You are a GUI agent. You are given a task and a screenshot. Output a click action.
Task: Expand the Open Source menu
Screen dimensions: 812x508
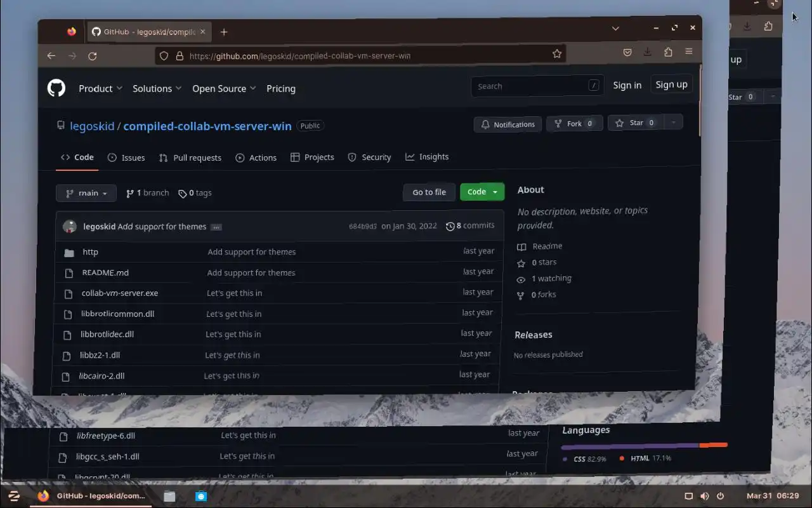pos(224,88)
